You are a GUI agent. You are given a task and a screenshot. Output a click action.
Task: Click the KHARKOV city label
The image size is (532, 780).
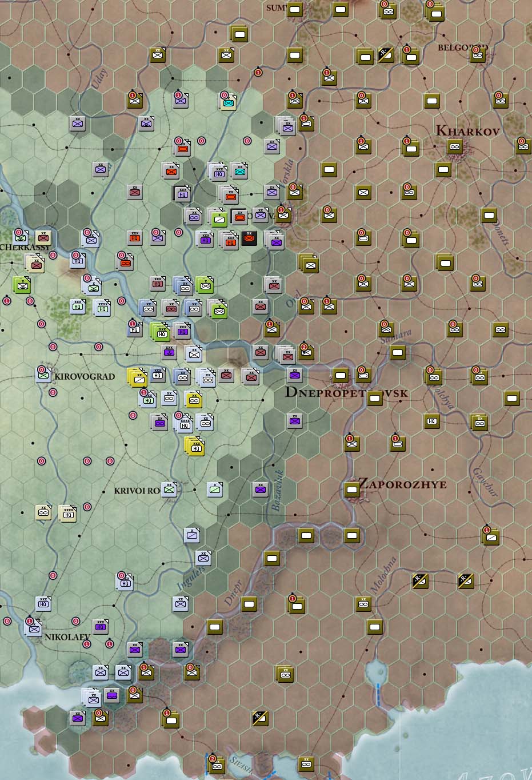(468, 131)
